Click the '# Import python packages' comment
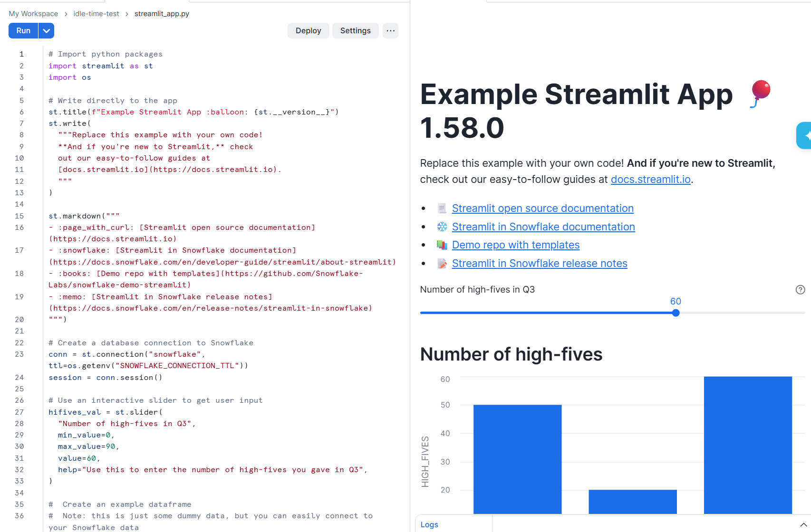811x532 pixels. [x=106, y=54]
